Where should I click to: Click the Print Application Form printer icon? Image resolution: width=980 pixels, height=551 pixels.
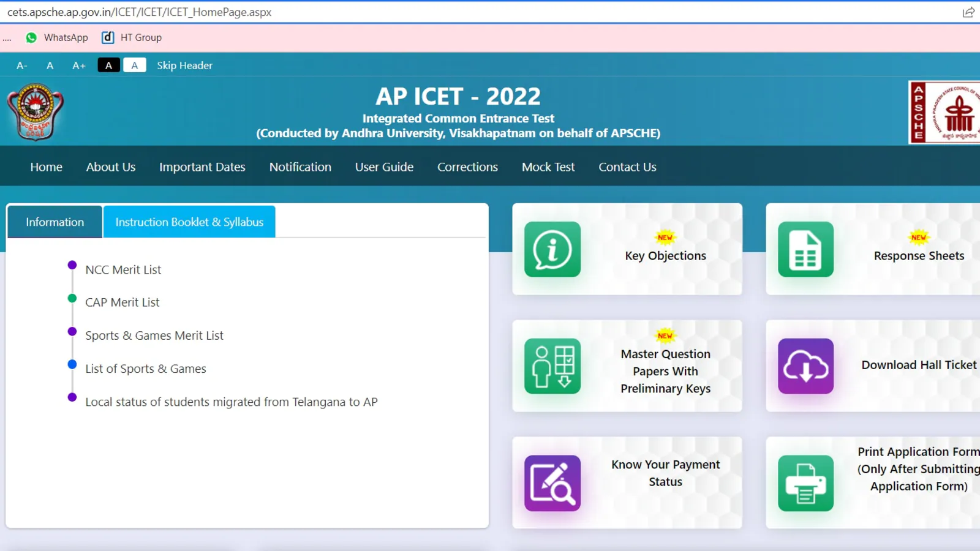click(805, 483)
